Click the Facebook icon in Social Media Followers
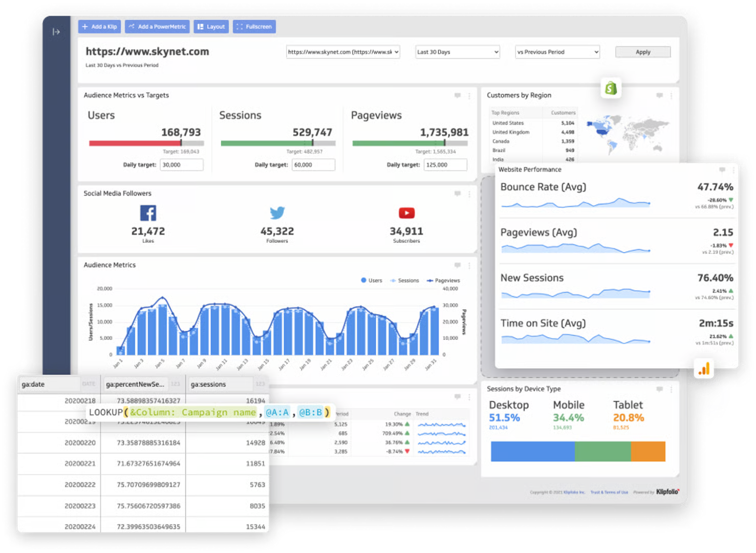The width and height of the screenshot is (756, 553). coord(148,212)
